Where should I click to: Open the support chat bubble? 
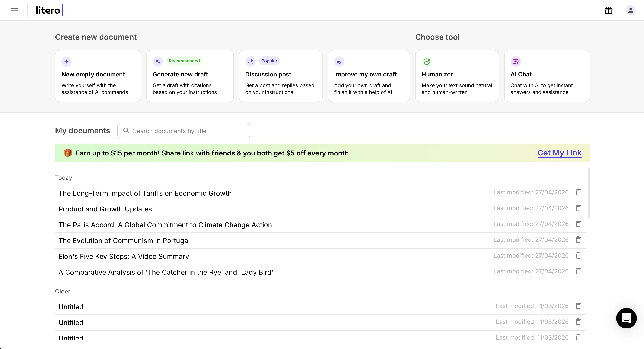click(626, 318)
